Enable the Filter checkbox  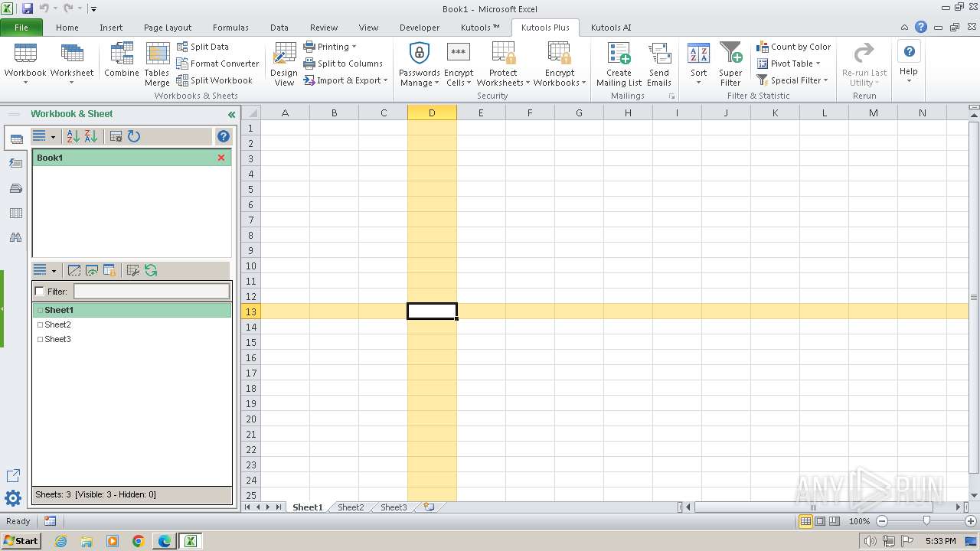[x=40, y=292]
